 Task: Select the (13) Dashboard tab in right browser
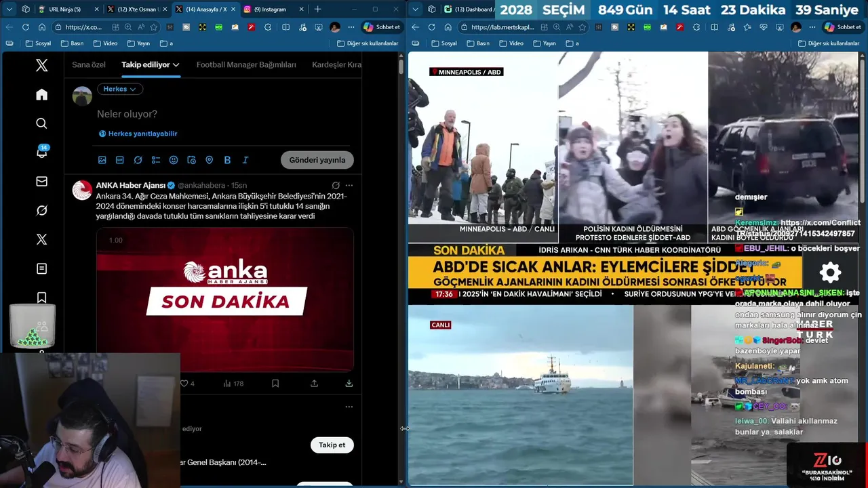tap(469, 9)
